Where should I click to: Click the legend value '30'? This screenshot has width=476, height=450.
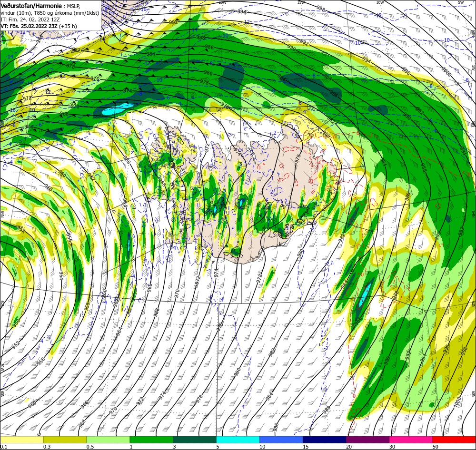point(392,447)
